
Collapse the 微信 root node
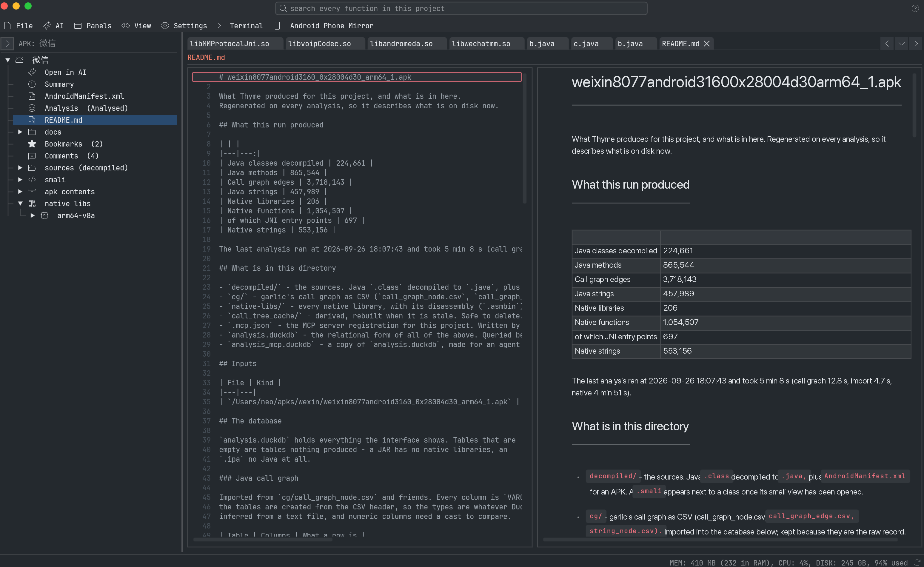click(7, 60)
